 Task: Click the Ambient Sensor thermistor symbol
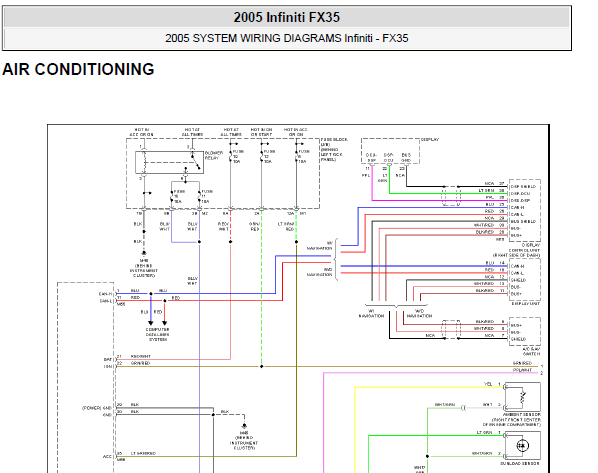pos(522,397)
